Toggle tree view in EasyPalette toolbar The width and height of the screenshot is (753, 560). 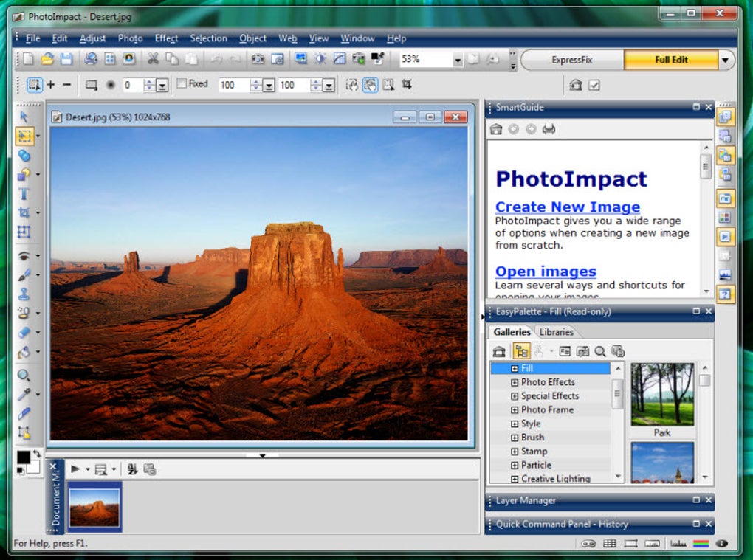tap(521, 351)
